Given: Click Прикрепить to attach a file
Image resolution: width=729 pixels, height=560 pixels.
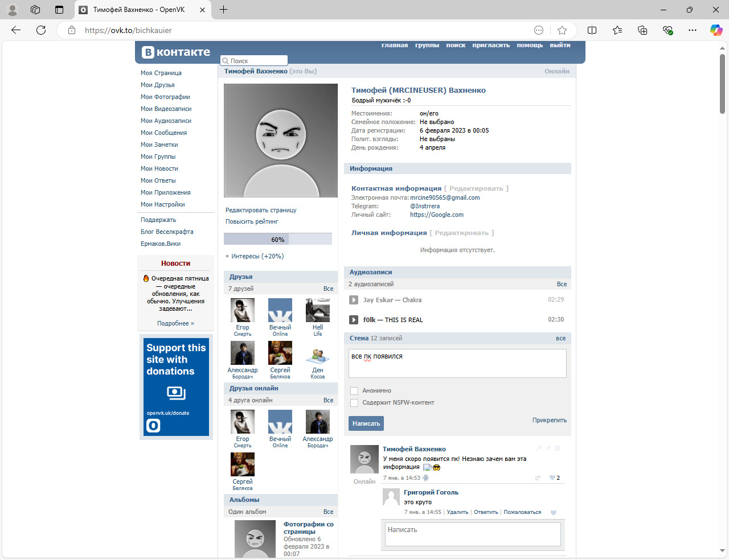Looking at the screenshot, I should [550, 420].
